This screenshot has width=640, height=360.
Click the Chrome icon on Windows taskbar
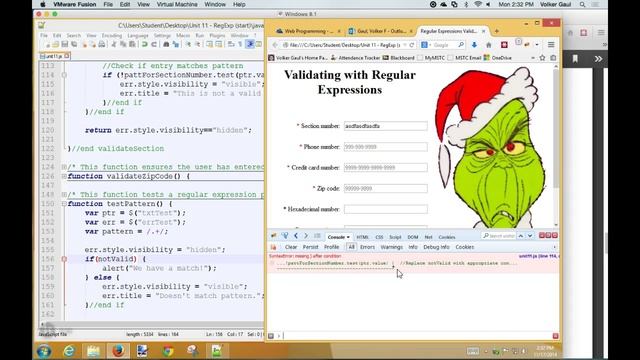tap(167, 351)
